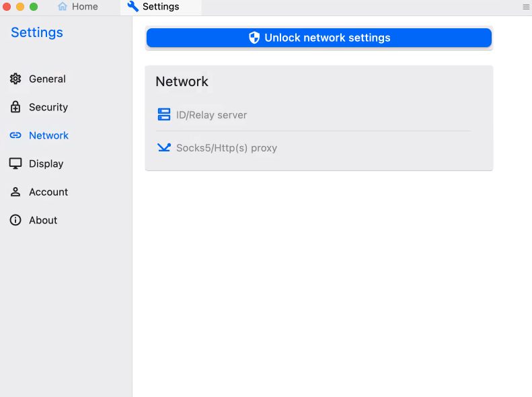Click the shield icon on unlock button
Screen dimensions: 532x397
tap(254, 38)
